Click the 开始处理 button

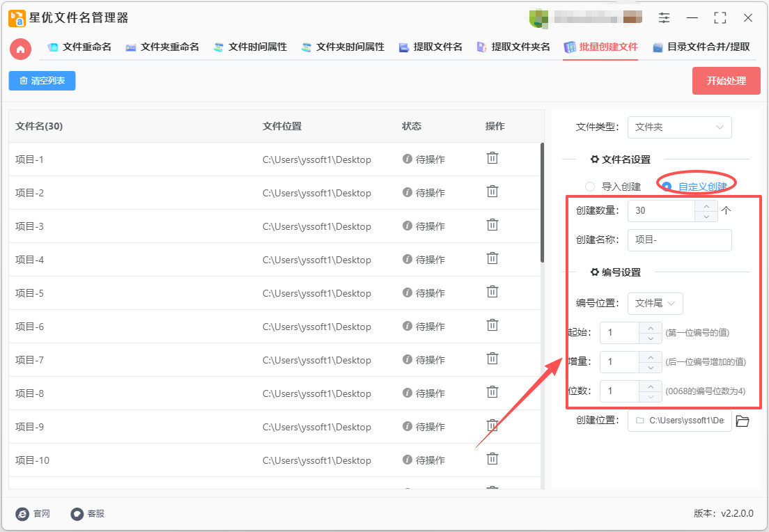[726, 81]
